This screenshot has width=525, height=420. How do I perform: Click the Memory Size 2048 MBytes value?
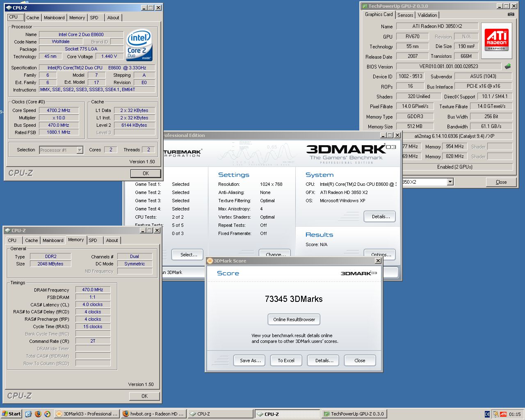coord(50,264)
